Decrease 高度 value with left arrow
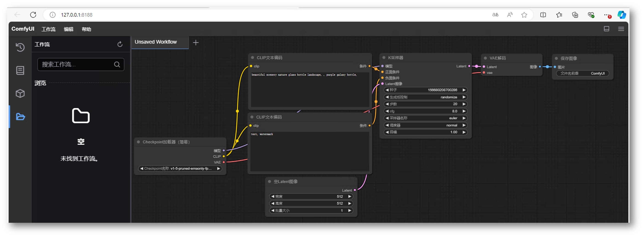Viewport: 644px width, 237px height. [x=273, y=203]
